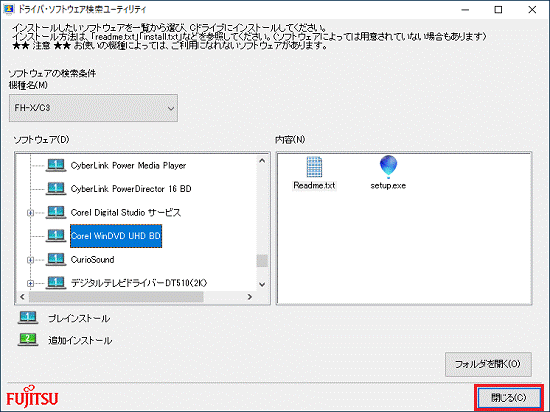Expand the Corel Digital Studio サービス node
550x412 pixels.
(31, 212)
